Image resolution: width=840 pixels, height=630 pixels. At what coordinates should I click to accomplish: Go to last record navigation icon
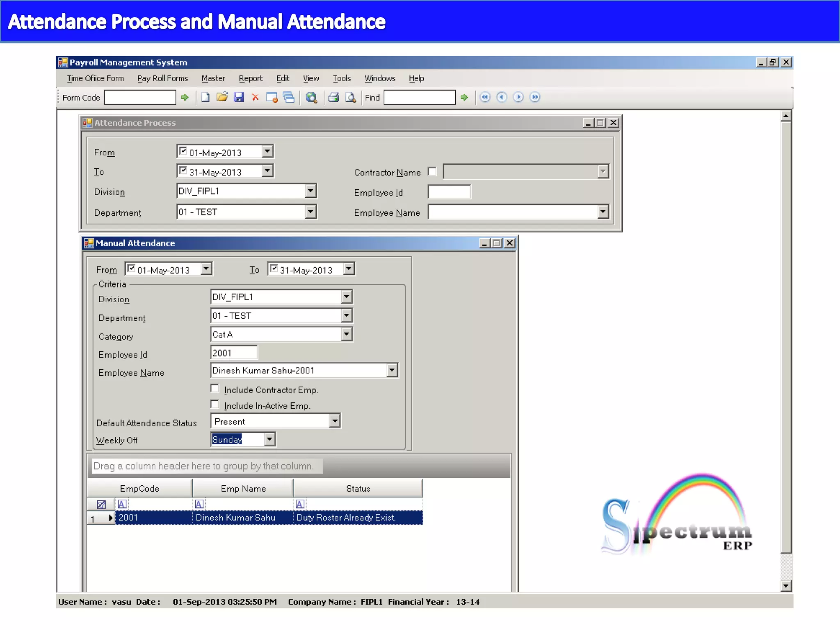pos(534,97)
